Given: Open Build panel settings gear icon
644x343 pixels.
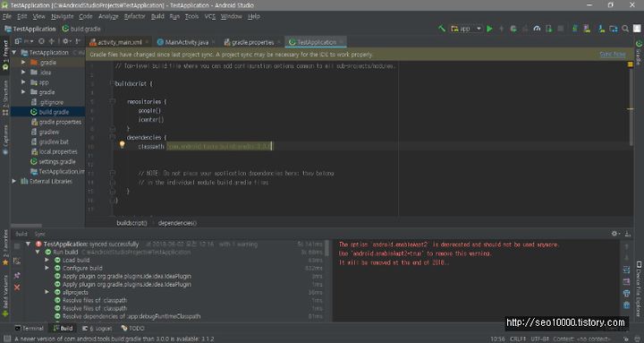Looking at the screenshot, I should (x=614, y=234).
